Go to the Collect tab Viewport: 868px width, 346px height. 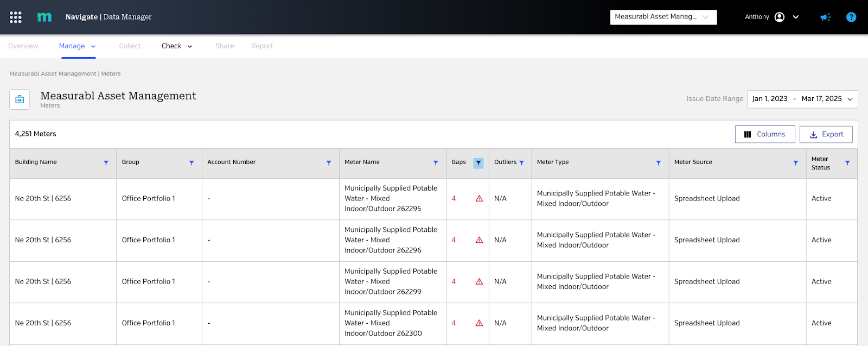[x=130, y=46]
